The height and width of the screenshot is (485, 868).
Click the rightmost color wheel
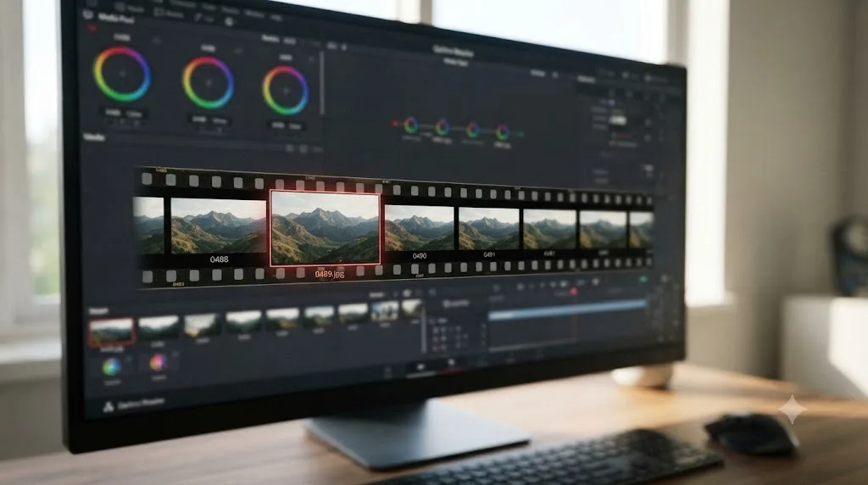click(x=286, y=90)
